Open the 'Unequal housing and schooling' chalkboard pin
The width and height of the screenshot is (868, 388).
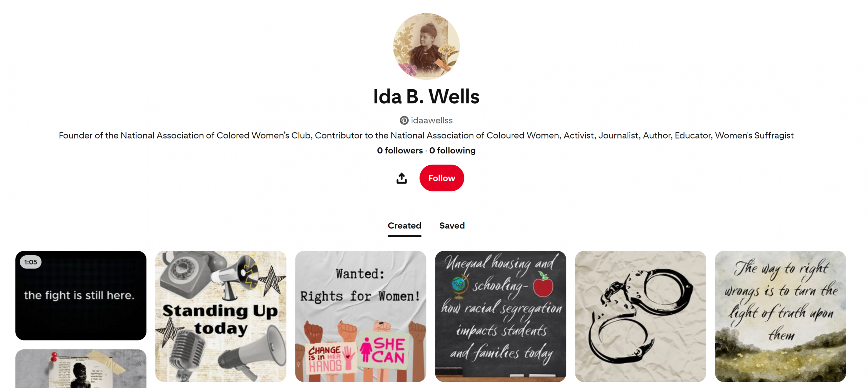click(x=500, y=316)
